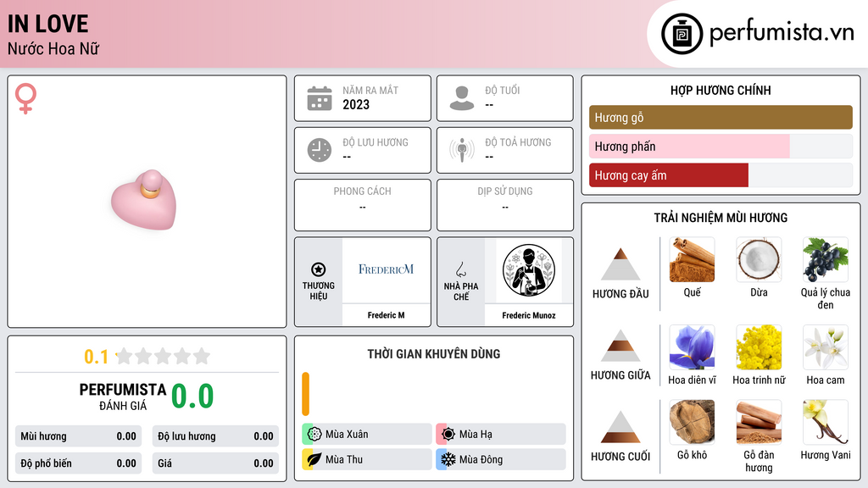The width and height of the screenshot is (868, 488).
Task: Click the green 0.0 Perfumista score
Action: pos(192,396)
